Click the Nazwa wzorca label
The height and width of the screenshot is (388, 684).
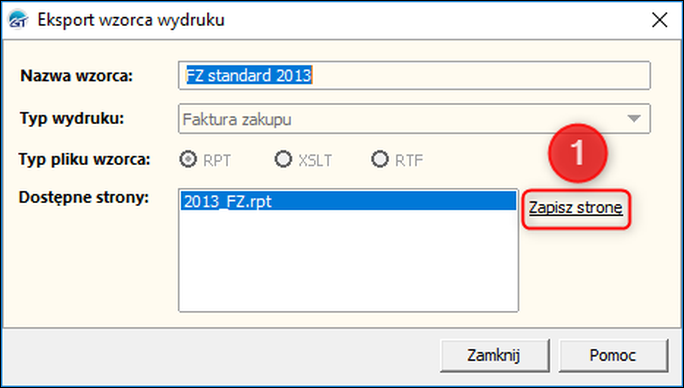[76, 76]
